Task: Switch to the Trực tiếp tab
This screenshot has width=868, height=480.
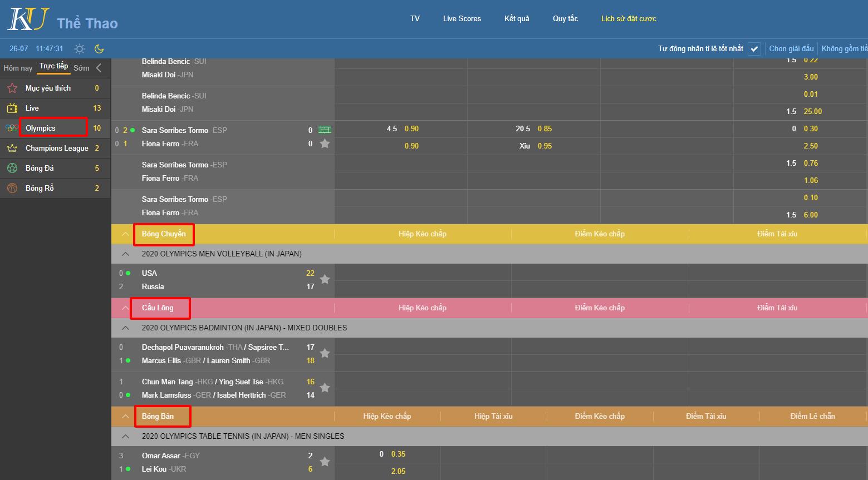Action: pos(53,66)
